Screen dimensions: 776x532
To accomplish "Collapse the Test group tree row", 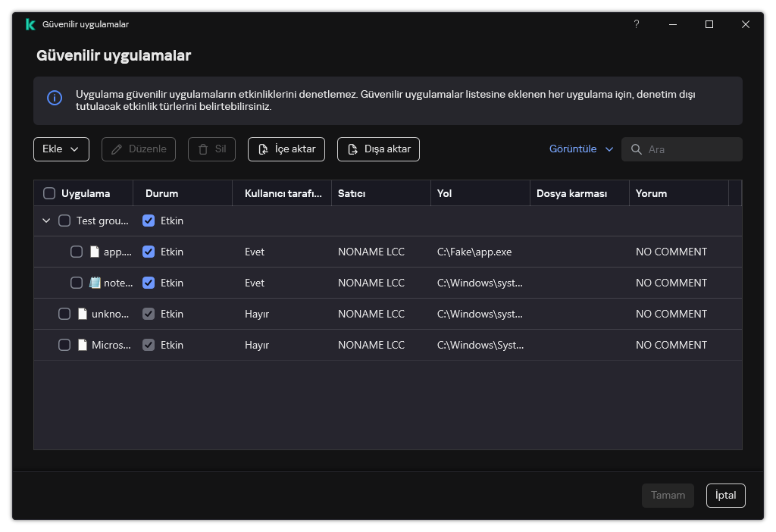I will 46,221.
